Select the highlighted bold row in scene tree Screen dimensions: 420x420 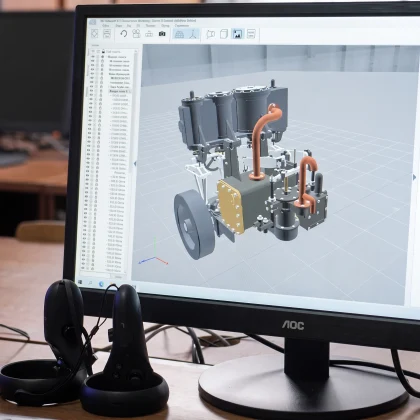pyautogui.click(x=119, y=91)
